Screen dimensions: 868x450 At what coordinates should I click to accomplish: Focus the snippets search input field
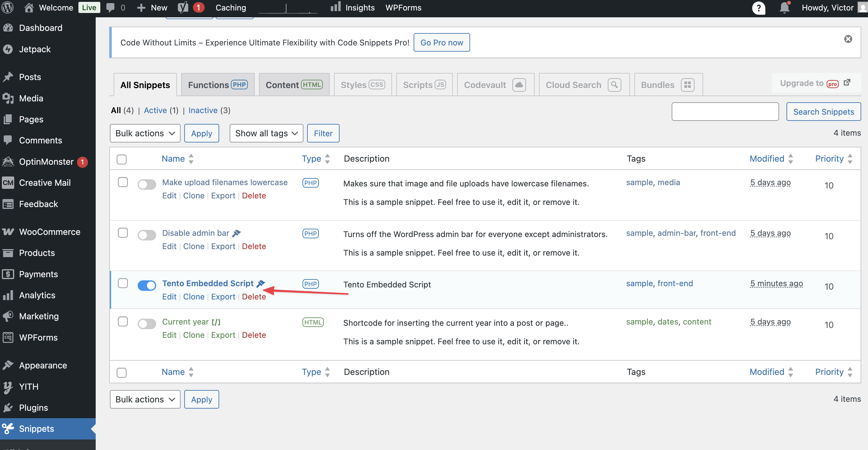725,112
